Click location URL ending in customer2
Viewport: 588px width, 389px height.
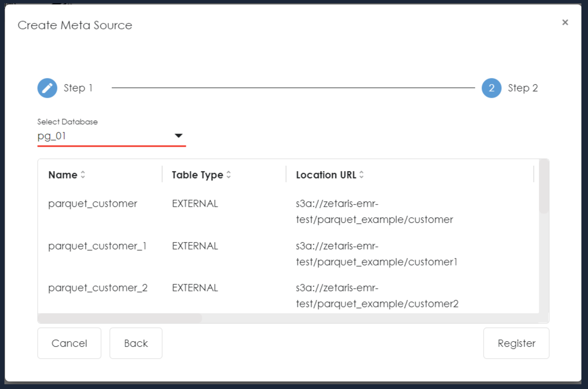(x=377, y=296)
